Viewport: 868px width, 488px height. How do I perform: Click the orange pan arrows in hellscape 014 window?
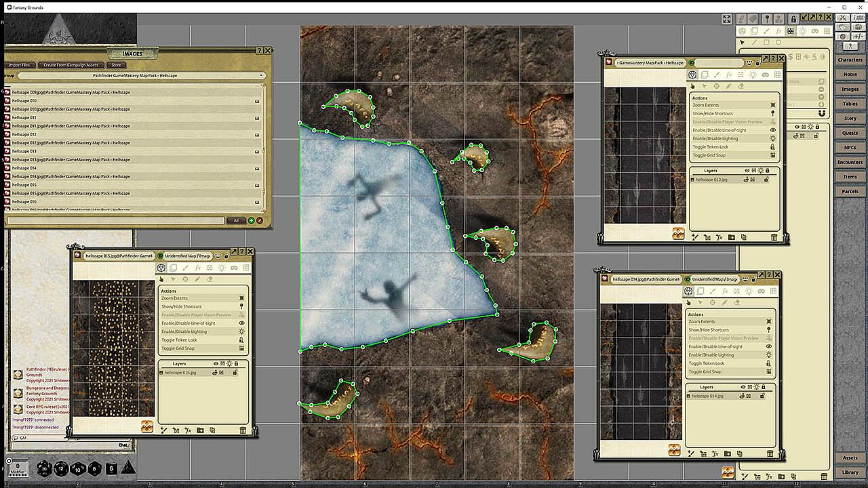click(x=674, y=449)
